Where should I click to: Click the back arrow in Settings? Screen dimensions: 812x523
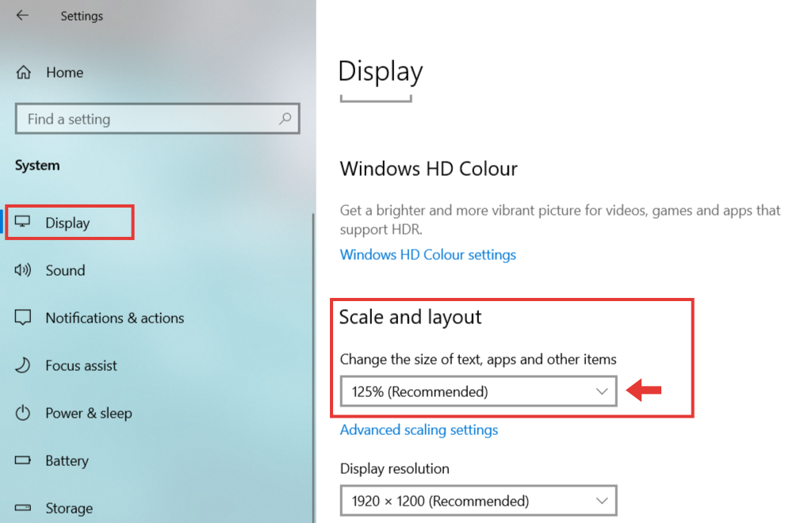pyautogui.click(x=22, y=16)
